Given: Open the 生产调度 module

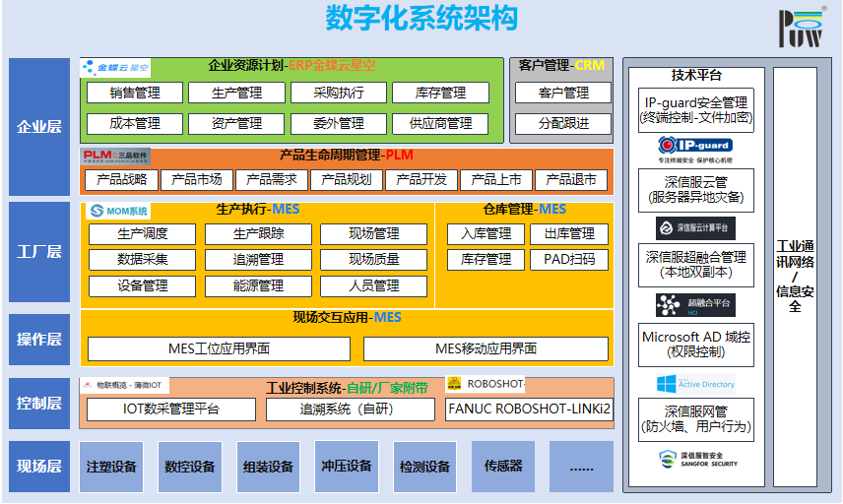Looking at the screenshot, I should point(143,233).
